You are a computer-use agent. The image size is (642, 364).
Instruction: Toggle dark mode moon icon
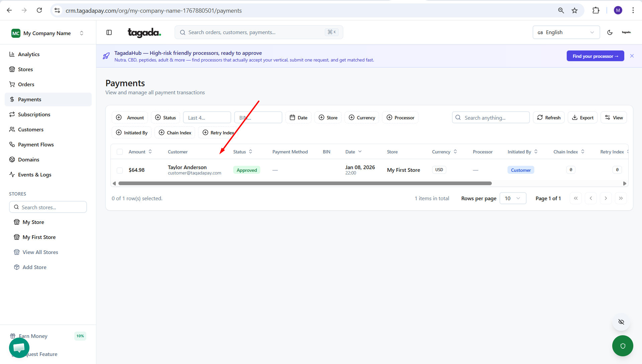click(610, 32)
